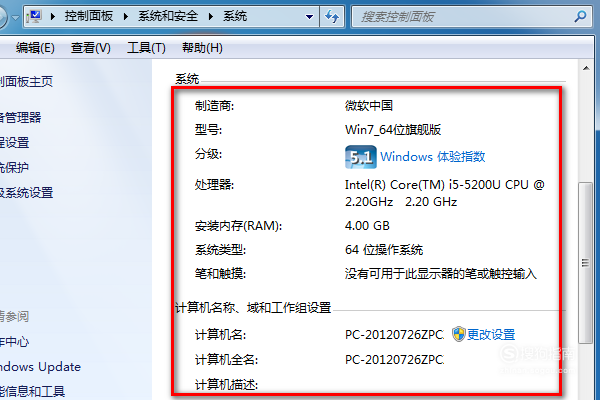Click the vertical scrollbar thumb

click(585, 263)
